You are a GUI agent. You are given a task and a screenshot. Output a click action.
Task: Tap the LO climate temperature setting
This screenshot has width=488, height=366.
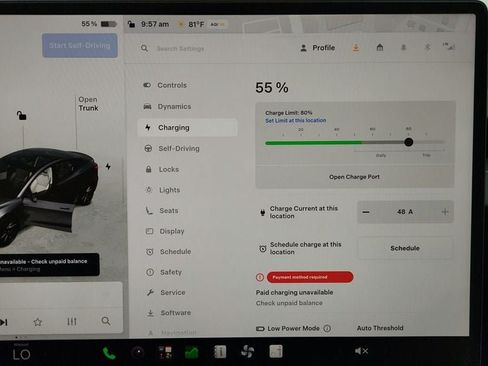point(21,354)
